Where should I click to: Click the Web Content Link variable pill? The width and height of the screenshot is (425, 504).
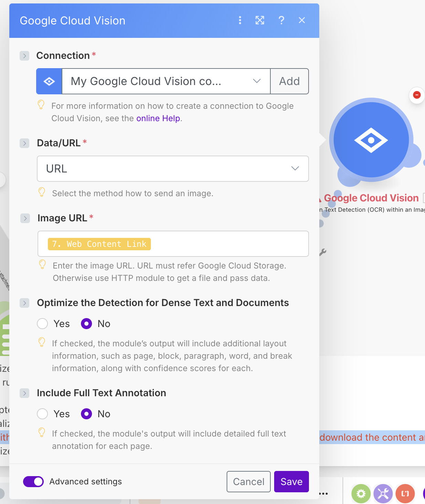[100, 244]
